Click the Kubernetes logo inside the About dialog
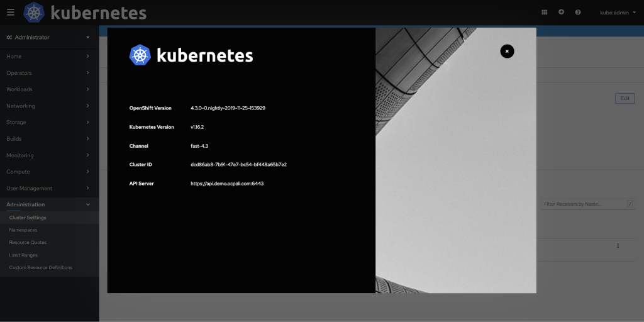Viewport: 644px width, 322px height. [191, 55]
